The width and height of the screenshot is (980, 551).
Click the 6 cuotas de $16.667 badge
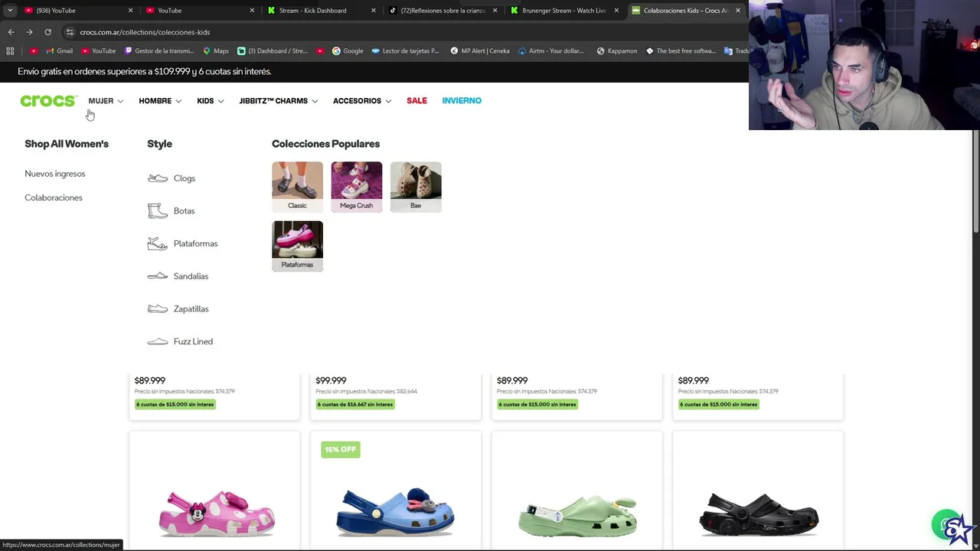click(x=355, y=404)
